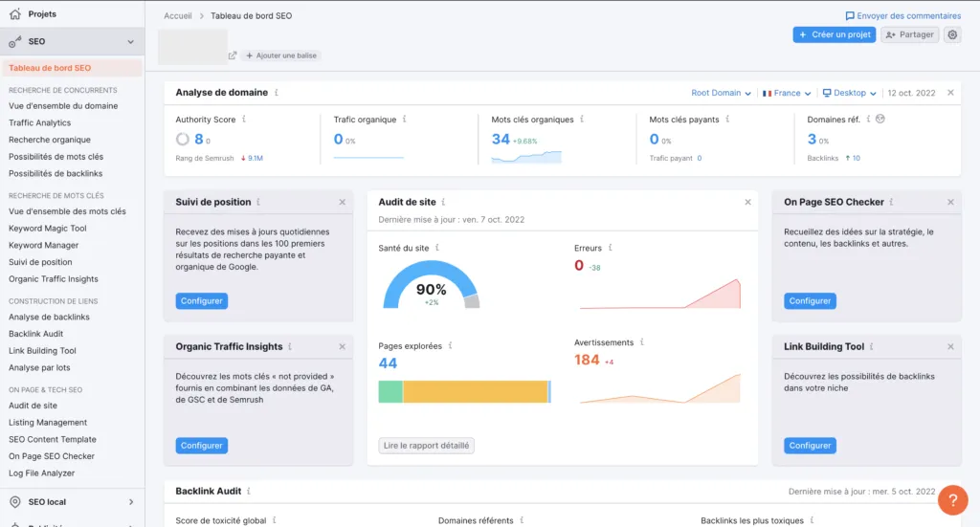Viewport: 980px width, 527px height.
Task: Click the Mots clés organiques sparkline
Action: [526, 157]
